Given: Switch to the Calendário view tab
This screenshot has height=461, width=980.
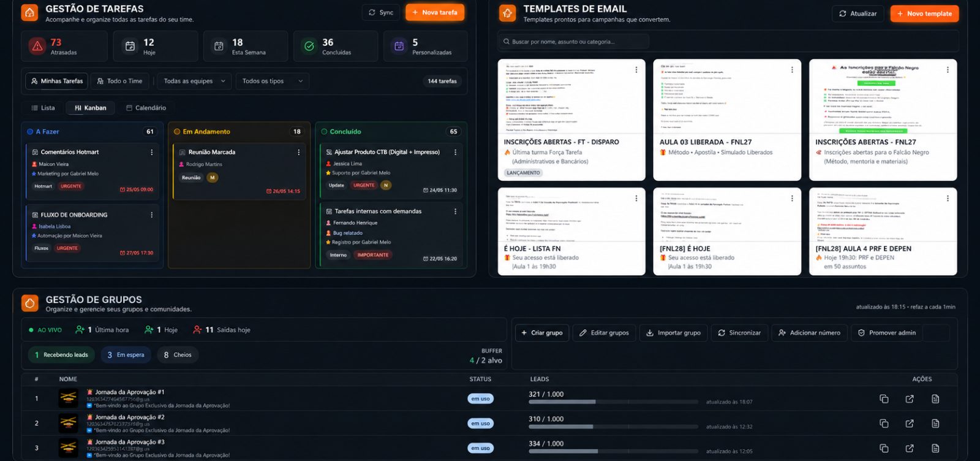Looking at the screenshot, I should [146, 108].
